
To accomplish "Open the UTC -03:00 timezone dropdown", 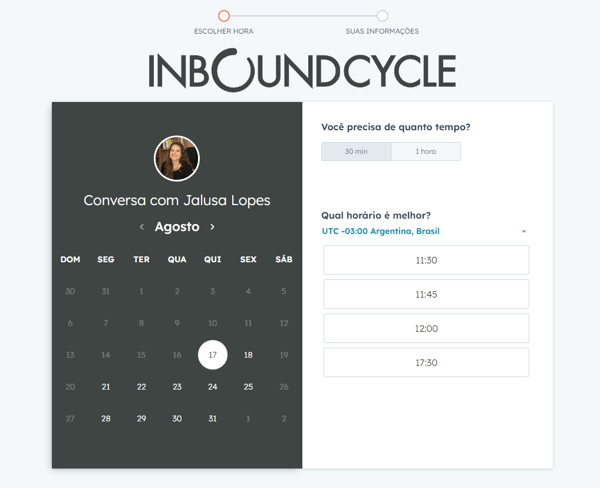I will coord(424,231).
